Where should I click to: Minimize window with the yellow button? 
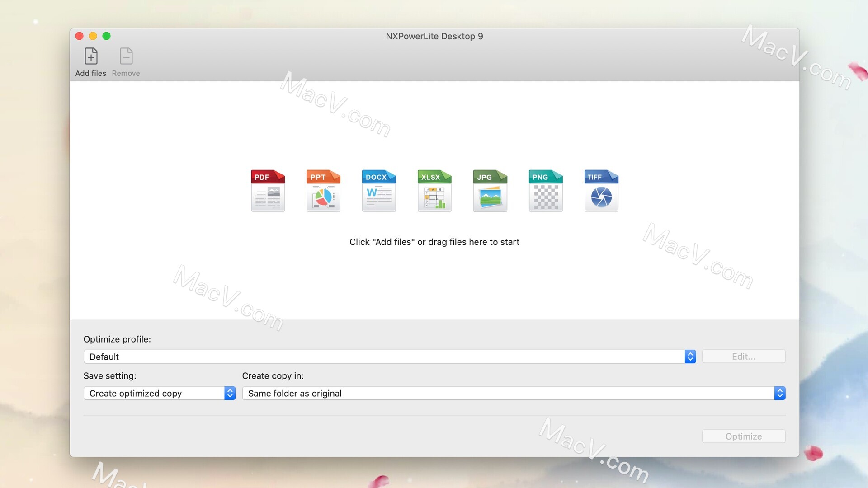click(x=93, y=36)
